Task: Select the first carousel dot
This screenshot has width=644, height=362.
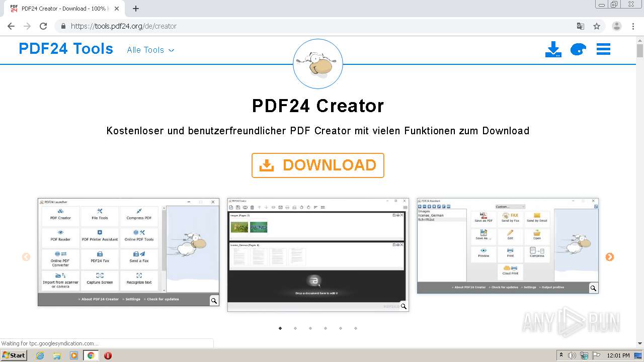Action: coord(280,328)
